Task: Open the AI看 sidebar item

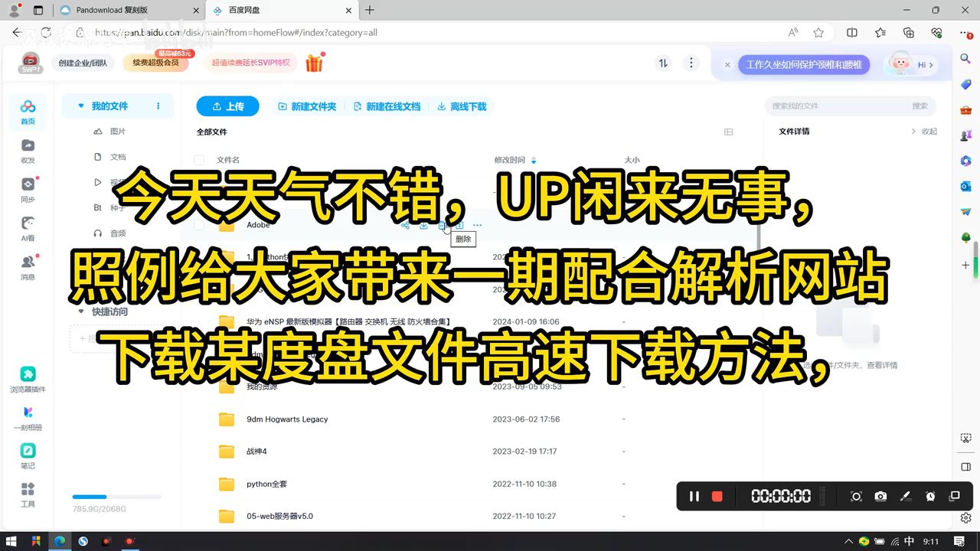Action: tap(28, 228)
